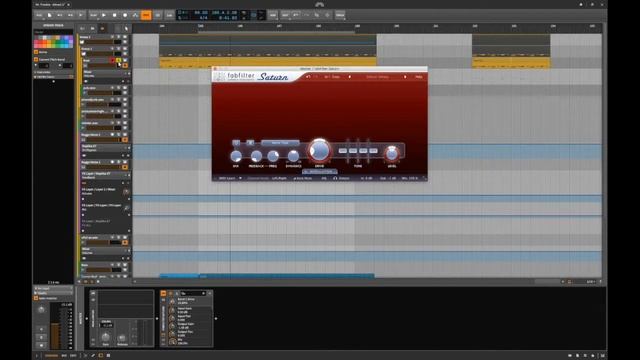
Task: Click the Saturn Mix percentage value
Action: [410, 178]
